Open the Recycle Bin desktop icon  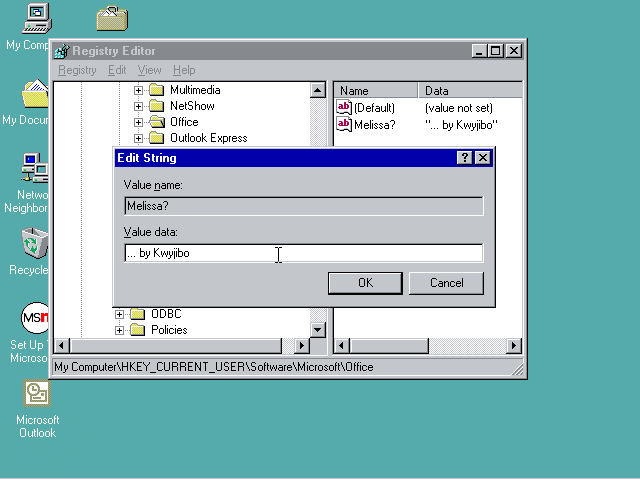35,243
